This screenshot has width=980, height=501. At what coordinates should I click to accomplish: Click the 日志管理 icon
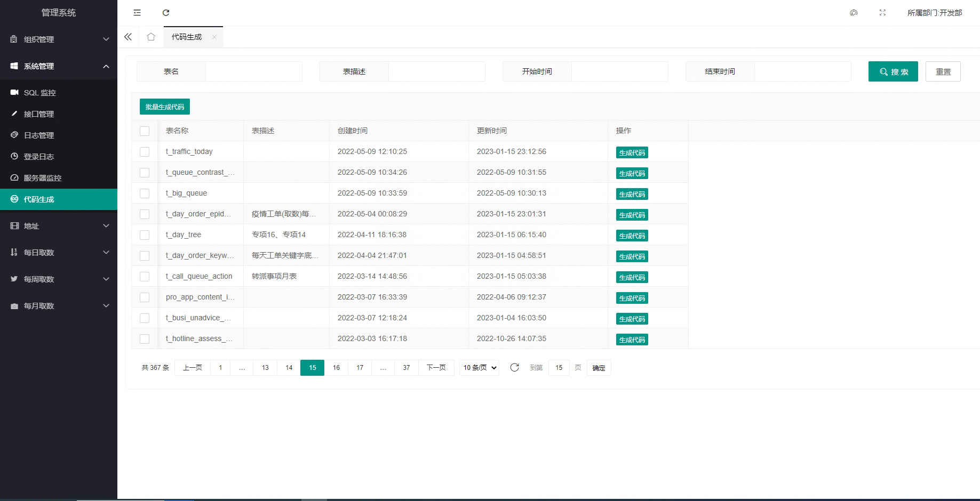(x=14, y=135)
